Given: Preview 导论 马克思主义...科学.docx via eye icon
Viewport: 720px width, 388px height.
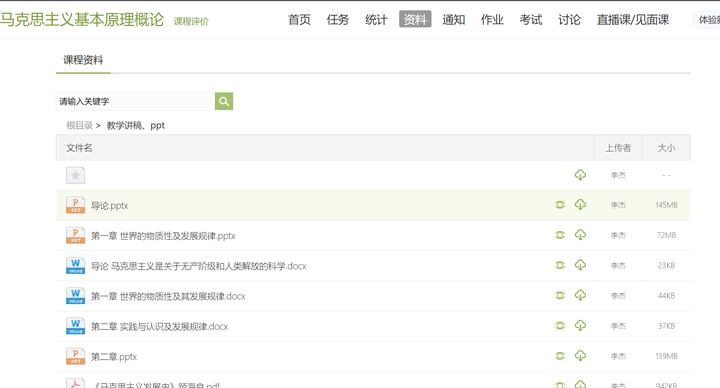Looking at the screenshot, I should click(x=560, y=265).
